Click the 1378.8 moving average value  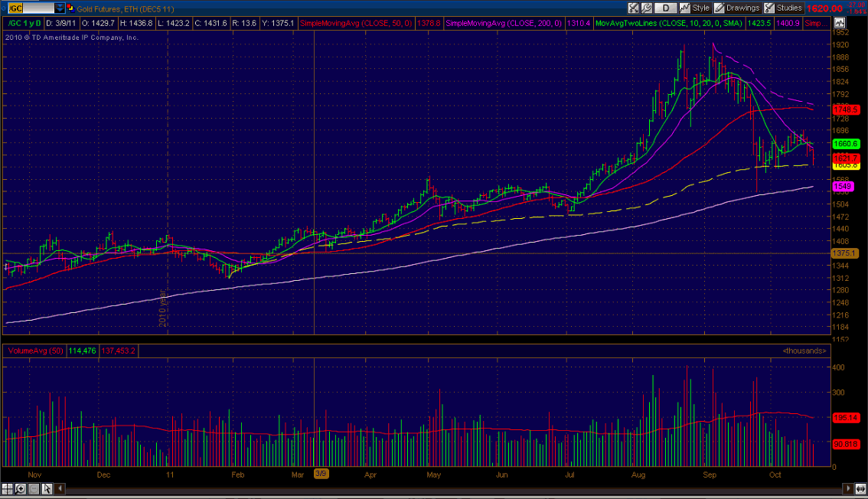429,23
